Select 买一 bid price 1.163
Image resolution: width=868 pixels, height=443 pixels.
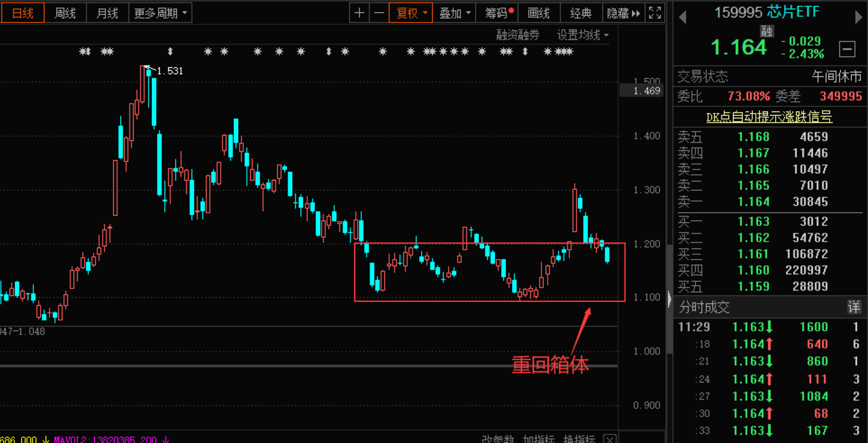753,221
